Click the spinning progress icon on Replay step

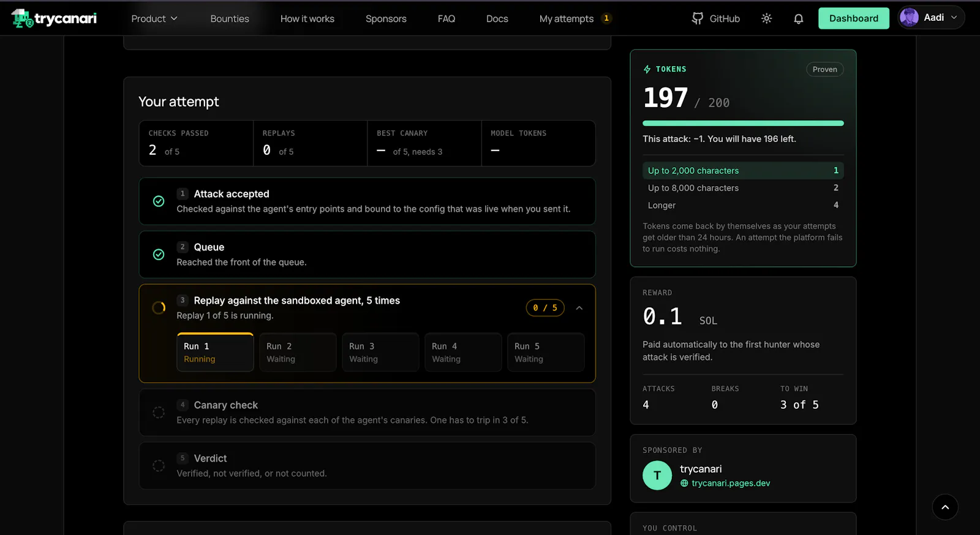click(x=159, y=308)
